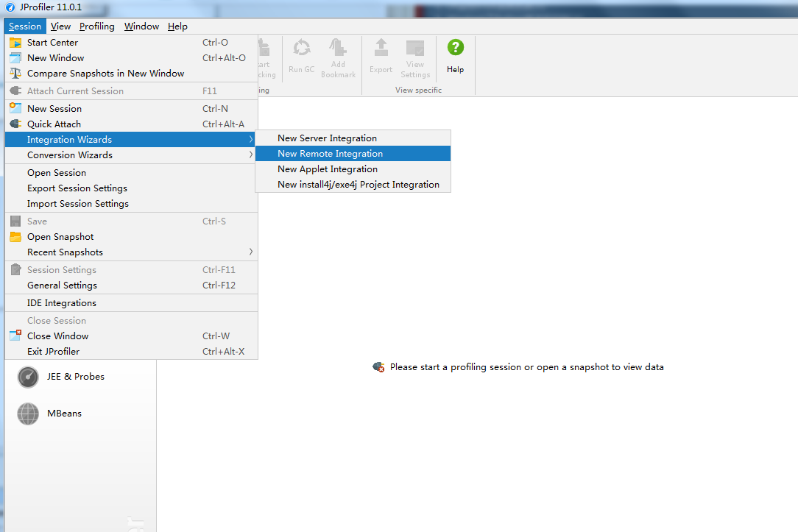798x532 pixels.
Task: Select General Settings menu entry
Action: click(131, 285)
